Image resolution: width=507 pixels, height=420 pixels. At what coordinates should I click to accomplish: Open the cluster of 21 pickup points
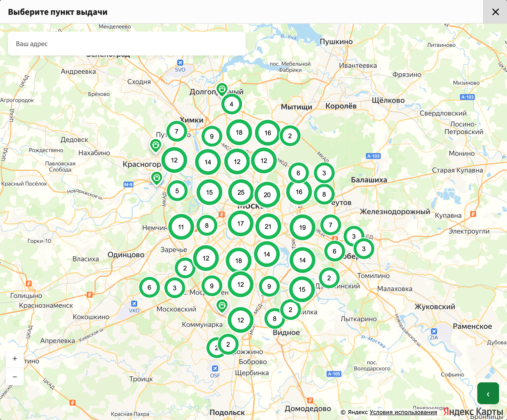(268, 226)
